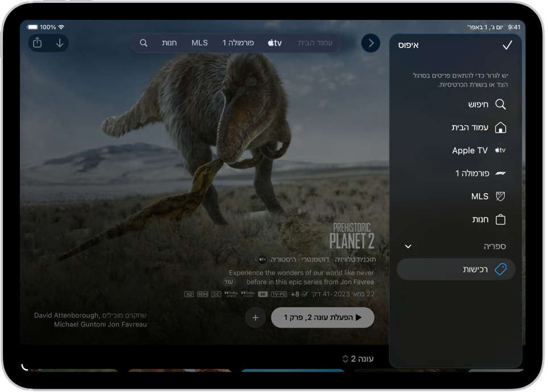Switch to the MLS tab in the top bar
Viewport: 548px width, 392px height.
click(x=200, y=43)
